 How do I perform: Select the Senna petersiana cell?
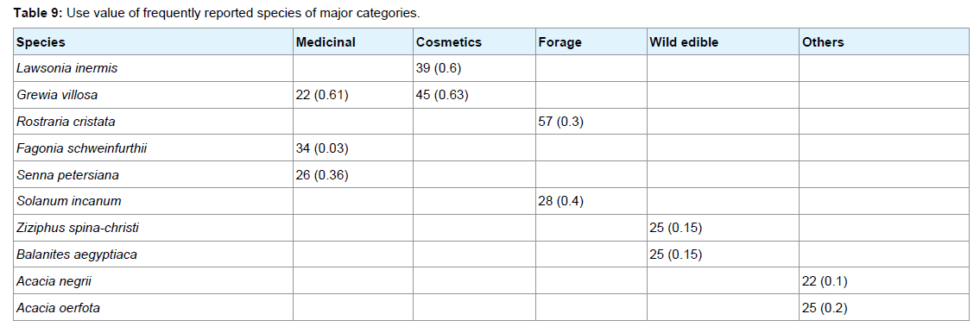153,175
